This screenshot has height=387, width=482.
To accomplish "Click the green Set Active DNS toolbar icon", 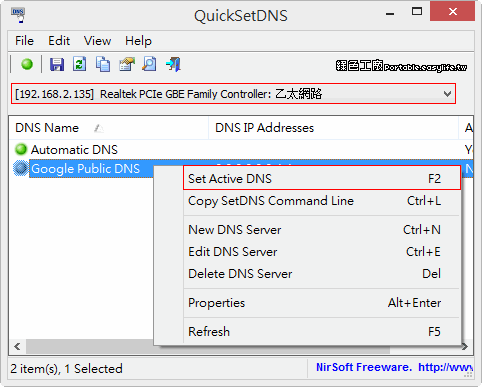I will coord(27,64).
